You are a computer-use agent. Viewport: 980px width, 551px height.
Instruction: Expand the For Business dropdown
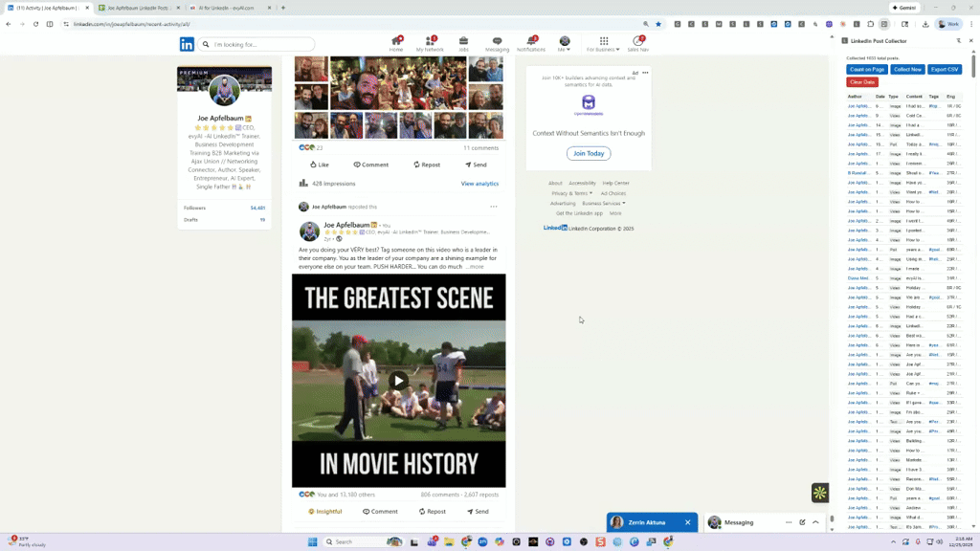(602, 40)
